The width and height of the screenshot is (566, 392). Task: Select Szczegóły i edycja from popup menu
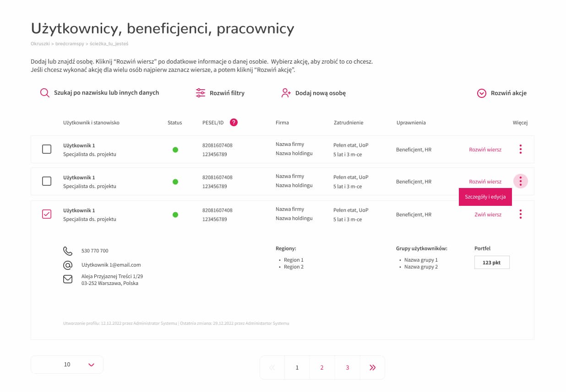485,197
